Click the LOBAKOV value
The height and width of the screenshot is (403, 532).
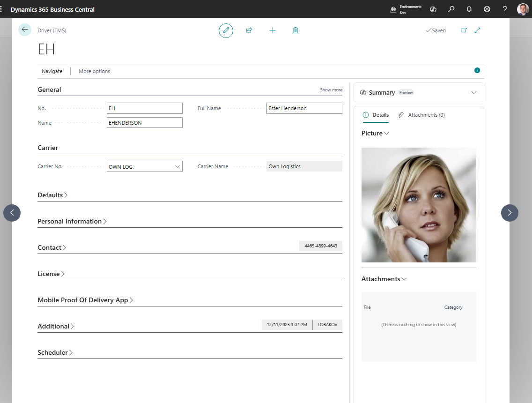click(327, 325)
